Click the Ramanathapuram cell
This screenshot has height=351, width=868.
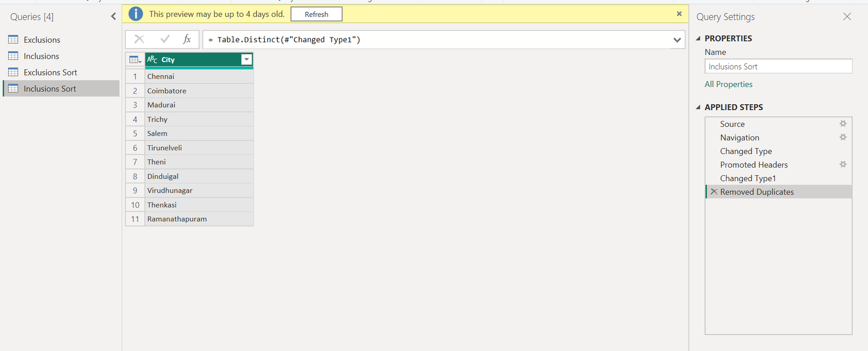(x=199, y=219)
